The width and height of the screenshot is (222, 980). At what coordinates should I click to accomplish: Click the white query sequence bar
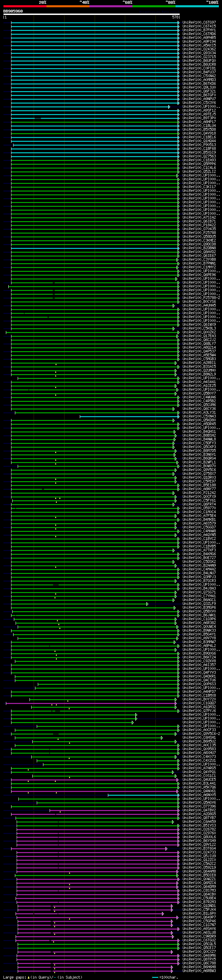(x=92, y=14)
